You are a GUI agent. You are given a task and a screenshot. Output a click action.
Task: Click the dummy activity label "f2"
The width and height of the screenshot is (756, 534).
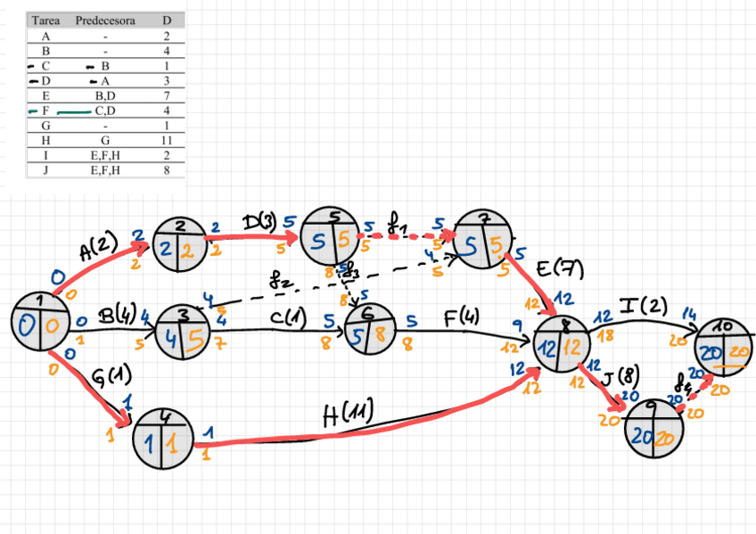(x=280, y=279)
